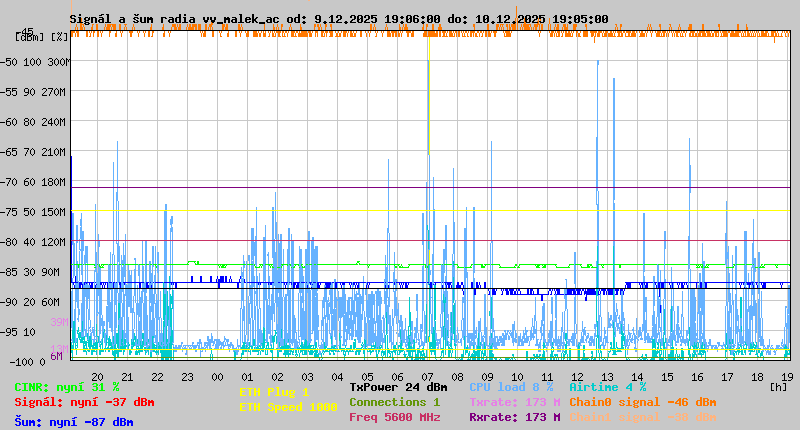The height and width of the screenshot is (430, 800).
Task: Click the '240M' y-axis label
Action: [x=54, y=122]
